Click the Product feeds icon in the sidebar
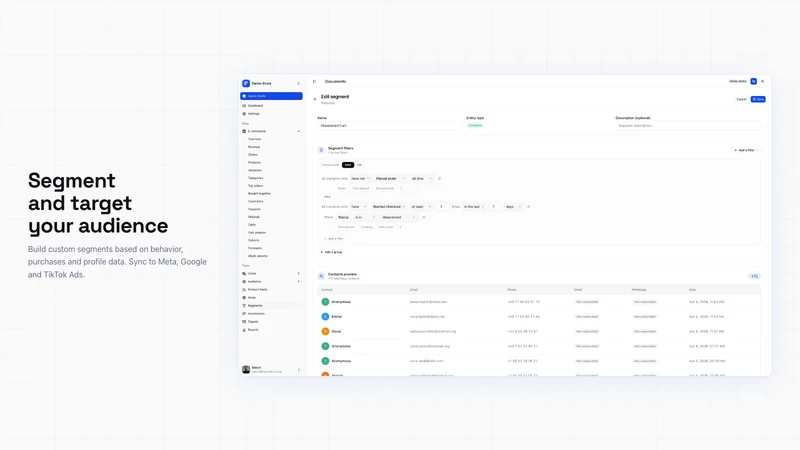The image size is (800, 450). [x=244, y=289]
